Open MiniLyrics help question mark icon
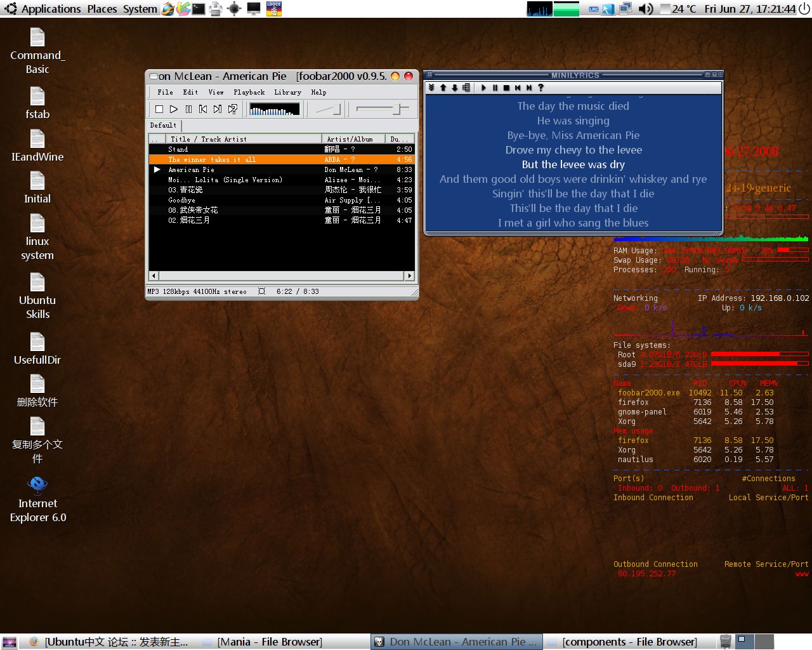Screen dimensions: 812x650 click(540, 88)
